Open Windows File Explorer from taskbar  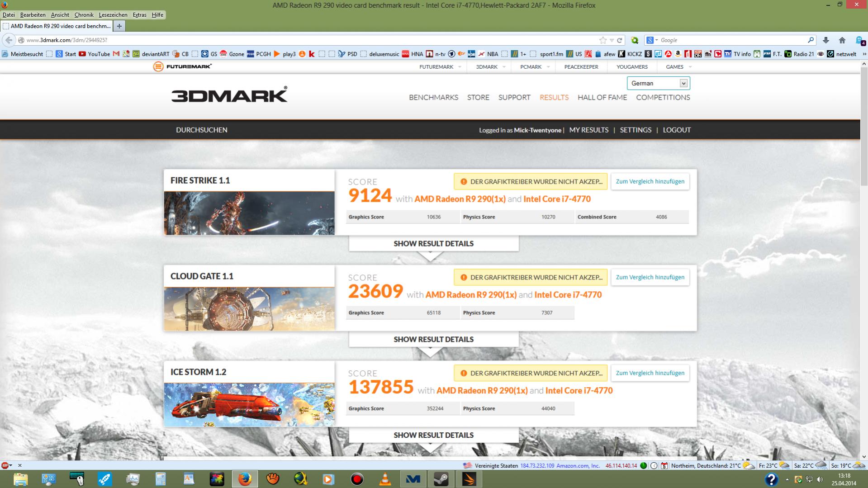tap(21, 479)
